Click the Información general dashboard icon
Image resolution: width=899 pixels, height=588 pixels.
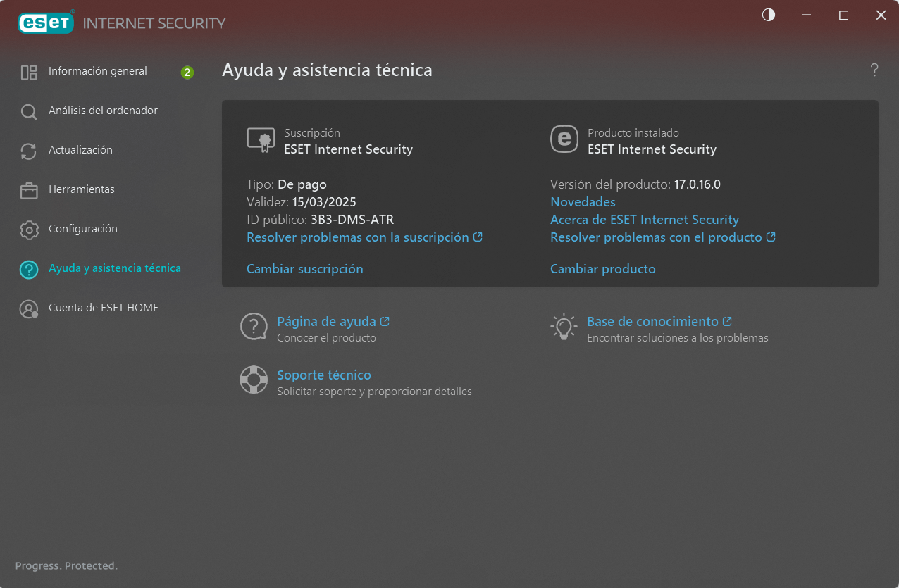(29, 72)
